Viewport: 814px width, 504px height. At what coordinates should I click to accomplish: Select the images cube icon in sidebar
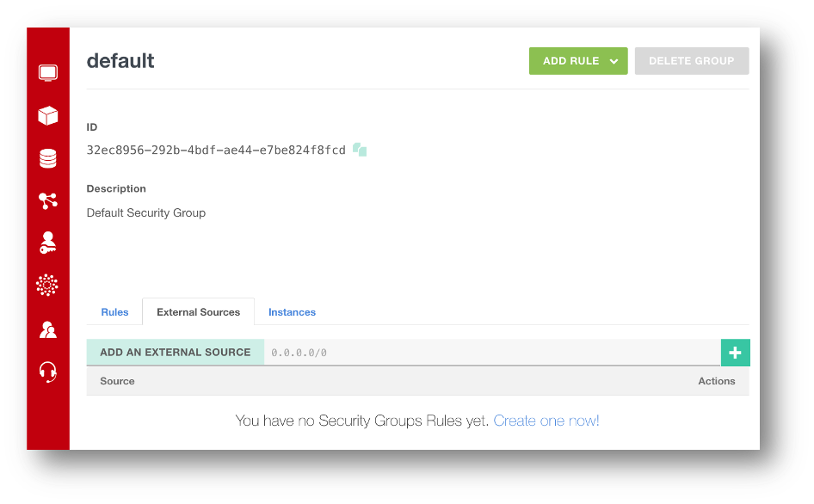(x=48, y=115)
